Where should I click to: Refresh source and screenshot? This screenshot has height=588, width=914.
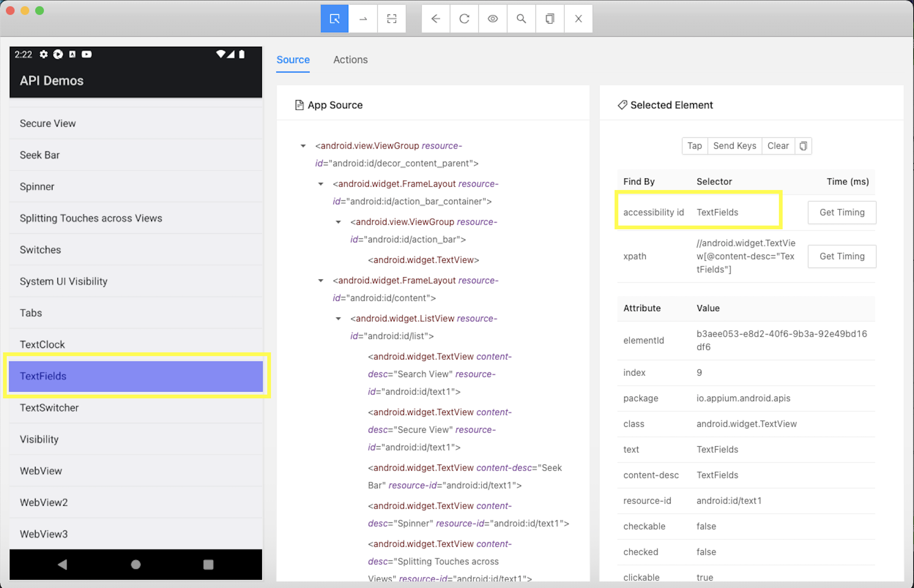pos(464,19)
